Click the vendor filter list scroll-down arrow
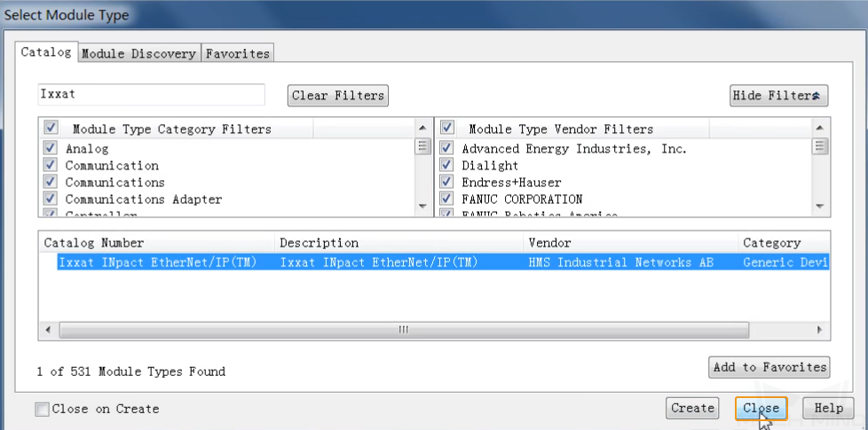Viewport: 868px width, 430px height. pyautogui.click(x=820, y=207)
